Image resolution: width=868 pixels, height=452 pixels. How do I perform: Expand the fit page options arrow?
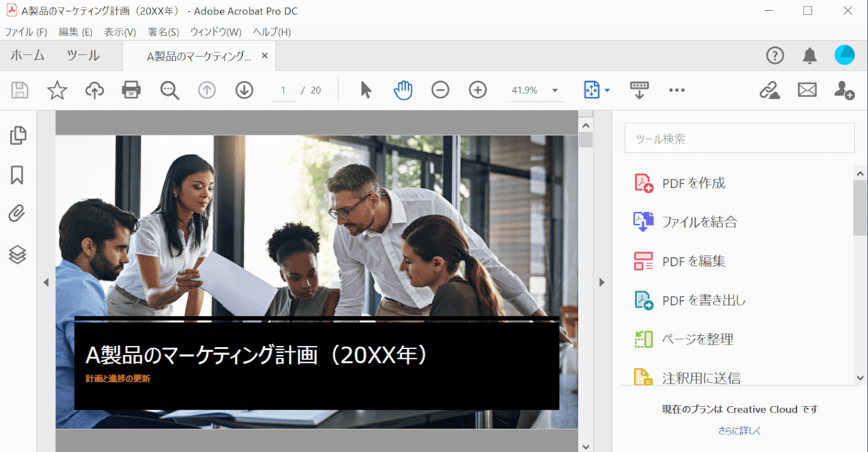click(607, 91)
